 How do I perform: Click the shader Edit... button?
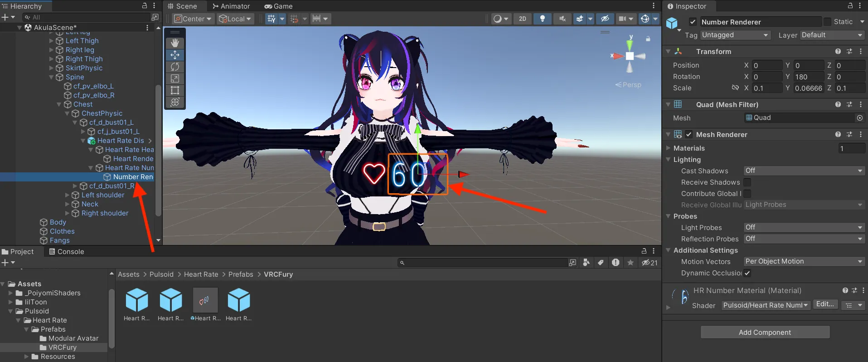[x=825, y=304]
